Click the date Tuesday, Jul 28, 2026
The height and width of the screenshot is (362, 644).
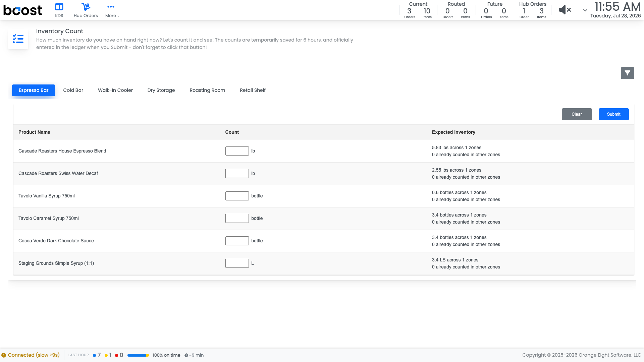[615, 16]
